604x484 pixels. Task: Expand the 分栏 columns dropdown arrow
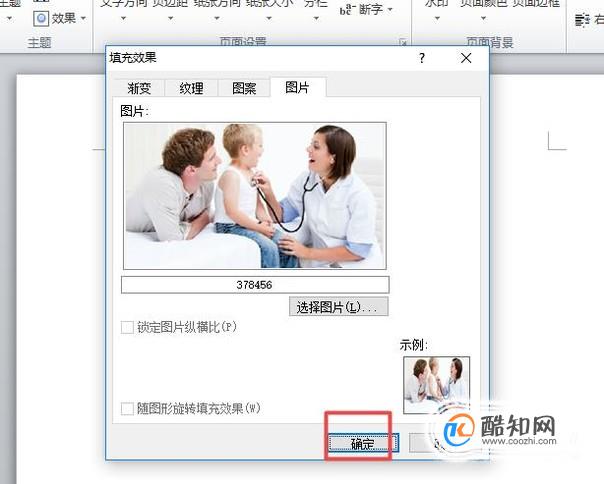click(316, 18)
